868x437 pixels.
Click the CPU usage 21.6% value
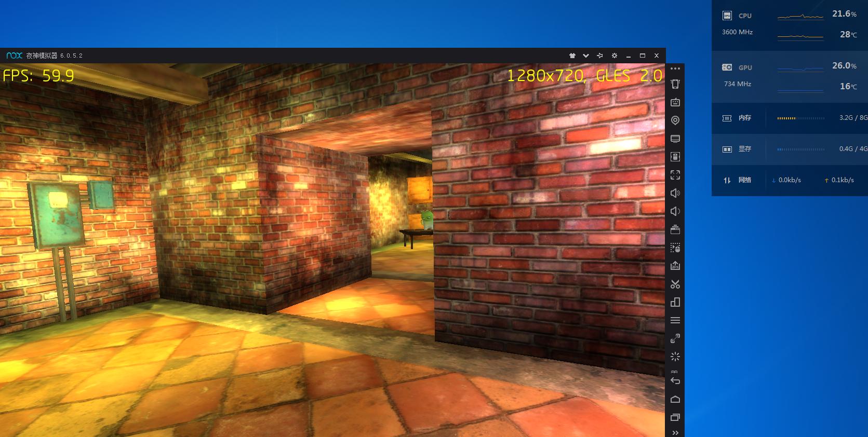pos(844,14)
